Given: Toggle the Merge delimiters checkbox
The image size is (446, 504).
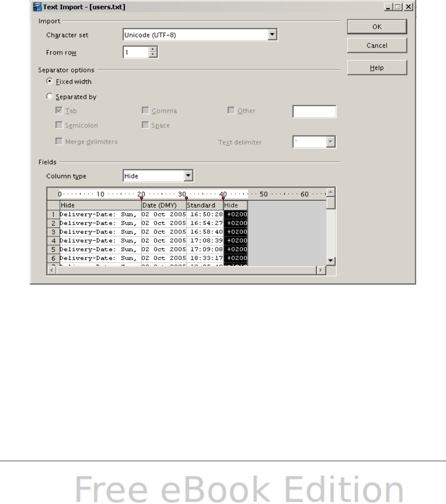Looking at the screenshot, I should pos(59,142).
